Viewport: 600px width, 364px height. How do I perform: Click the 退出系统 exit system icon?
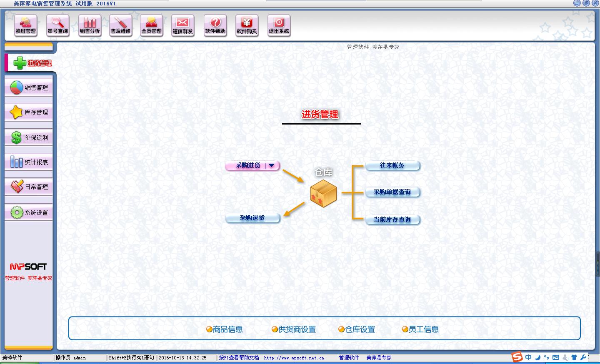click(279, 25)
